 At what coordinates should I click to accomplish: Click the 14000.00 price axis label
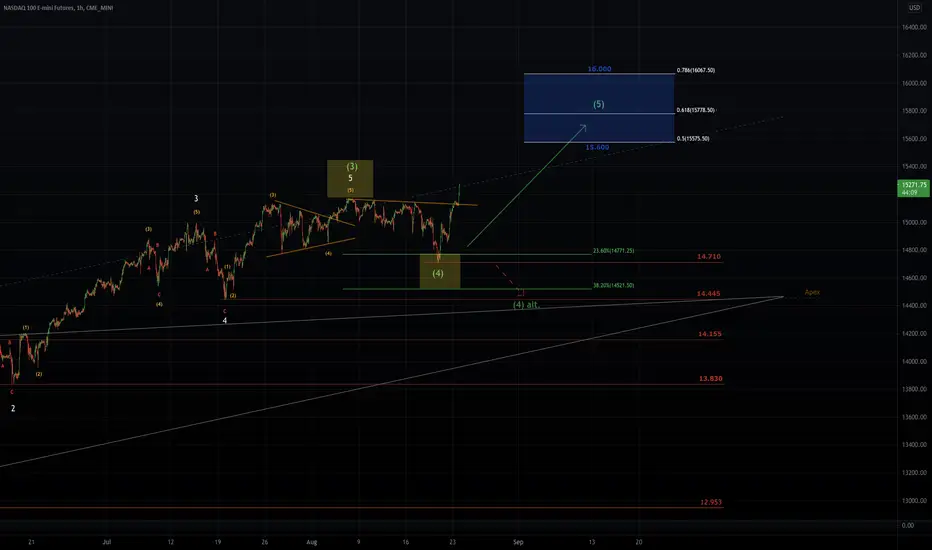[x=914, y=362]
